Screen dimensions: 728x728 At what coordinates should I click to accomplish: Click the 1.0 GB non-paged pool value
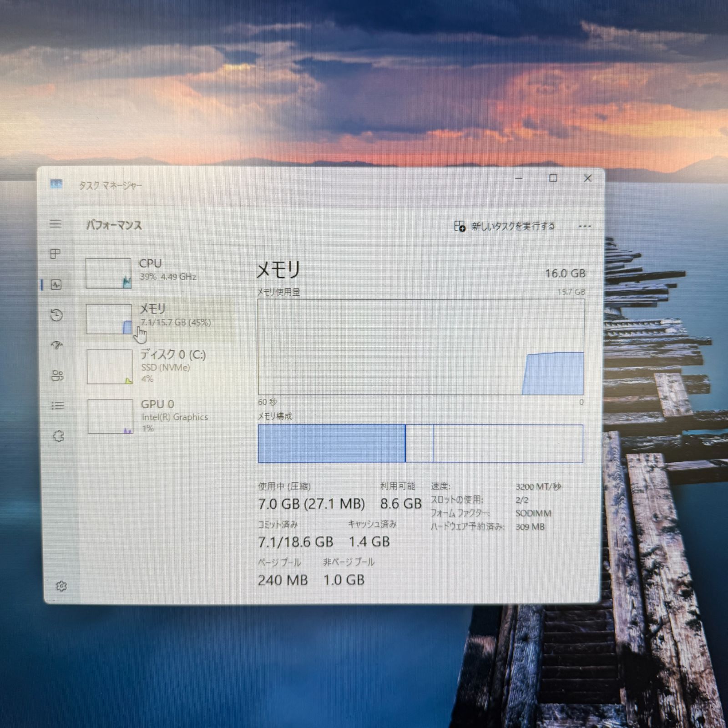(344, 580)
